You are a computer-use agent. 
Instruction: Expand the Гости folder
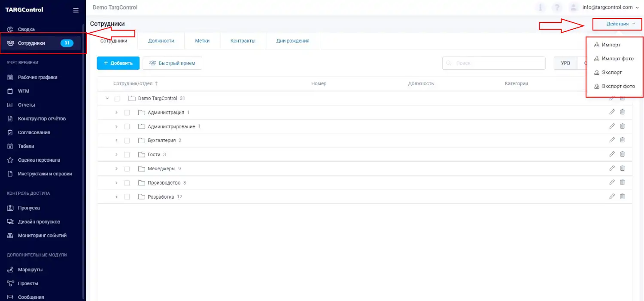[x=116, y=155]
